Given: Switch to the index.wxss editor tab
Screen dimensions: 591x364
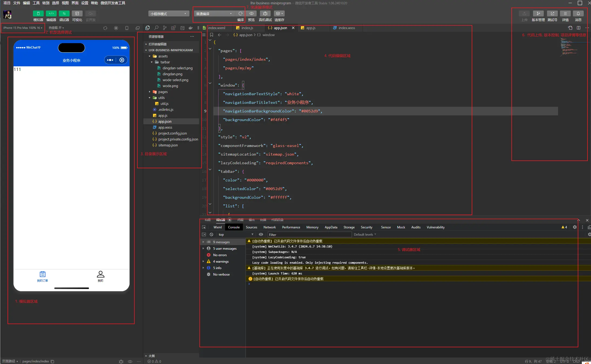Looking at the screenshot, I should (347, 28).
